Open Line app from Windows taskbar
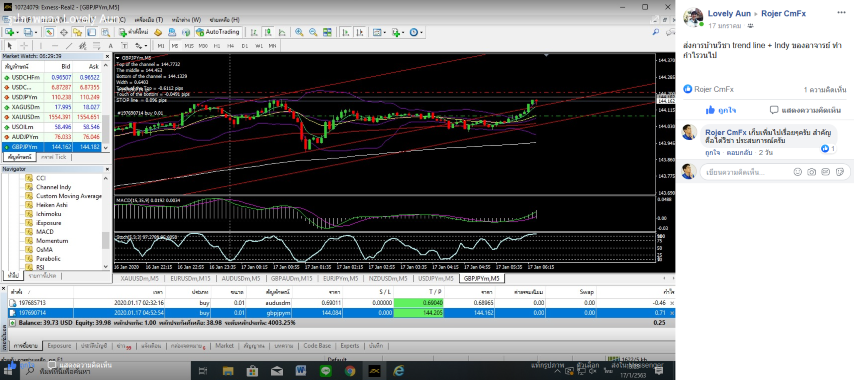This screenshot has height=380, width=854. pos(326,371)
